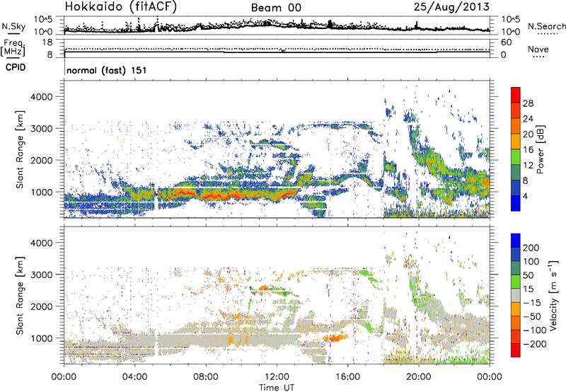Click the 04:00 time tick label
The height and width of the screenshot is (392, 566).
[x=134, y=377]
